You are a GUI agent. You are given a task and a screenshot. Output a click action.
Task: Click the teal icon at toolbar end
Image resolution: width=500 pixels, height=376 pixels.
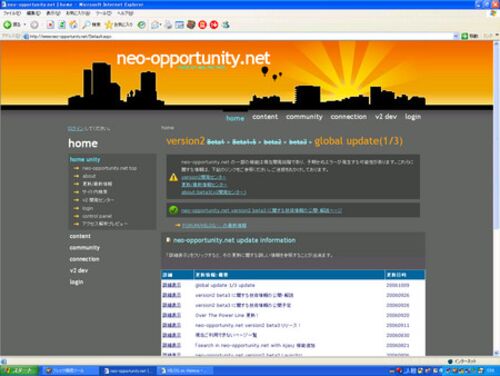(226, 25)
